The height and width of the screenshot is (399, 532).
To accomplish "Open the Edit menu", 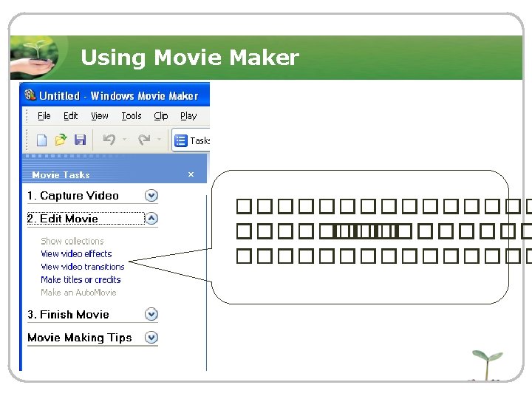I will tap(71, 116).
